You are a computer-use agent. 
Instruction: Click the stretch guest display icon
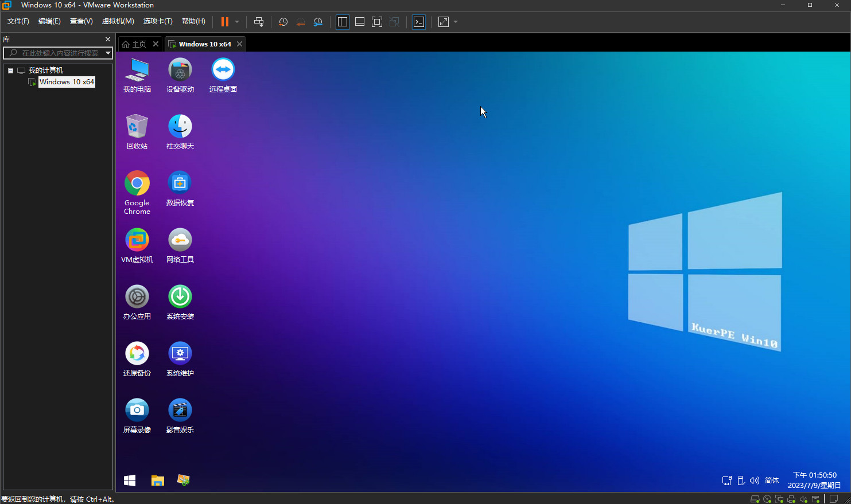click(x=444, y=22)
